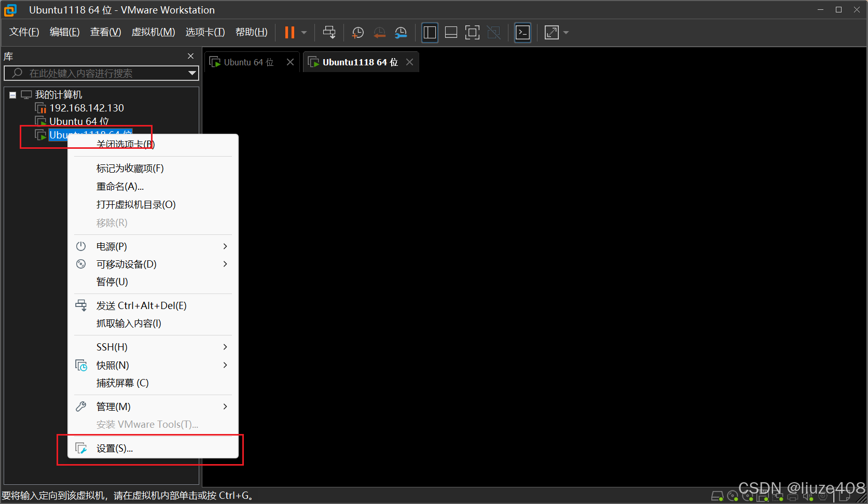Viewport: 868px width, 504px height.
Task: Click the stretch guest display icon
Action: pyautogui.click(x=552, y=33)
